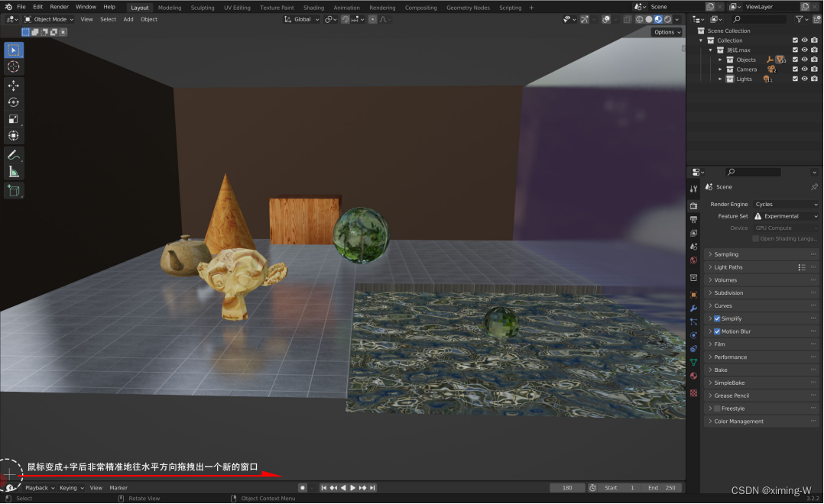This screenshot has width=824, height=504.
Task: Select the Move tool
Action: 14,86
